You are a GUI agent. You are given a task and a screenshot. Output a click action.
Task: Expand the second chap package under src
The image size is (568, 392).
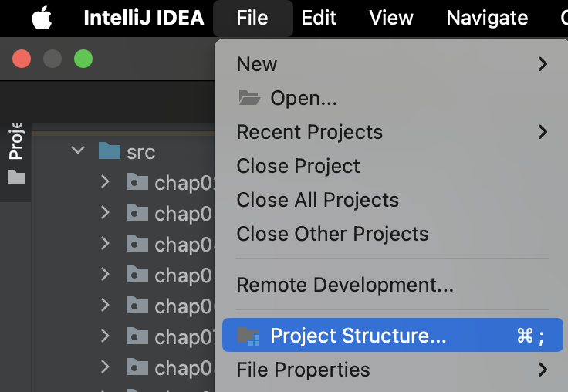106,213
